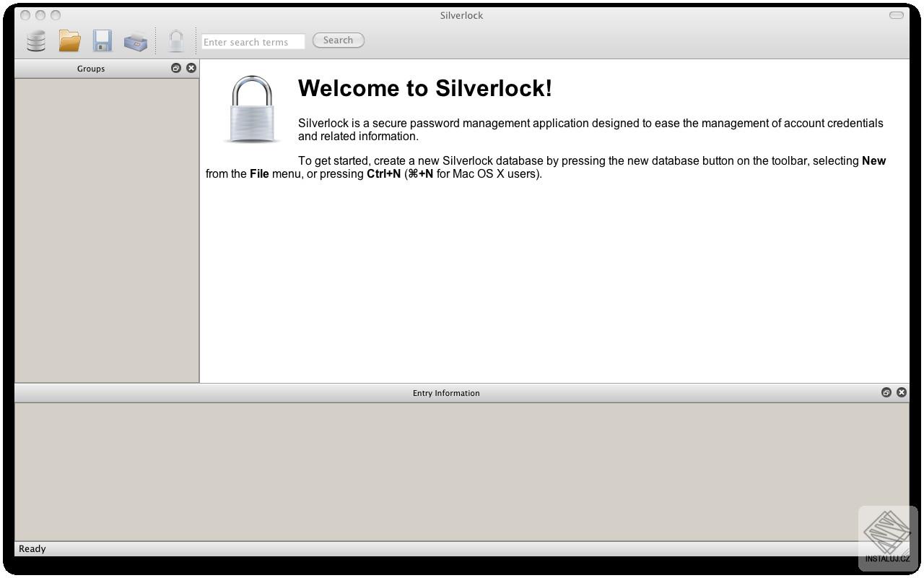The width and height of the screenshot is (924, 578).
Task: Float the Entry Information panel
Action: tap(886, 392)
